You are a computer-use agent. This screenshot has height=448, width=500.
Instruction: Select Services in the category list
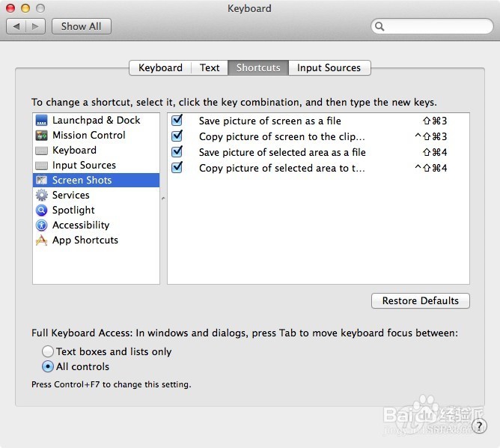tap(96, 195)
